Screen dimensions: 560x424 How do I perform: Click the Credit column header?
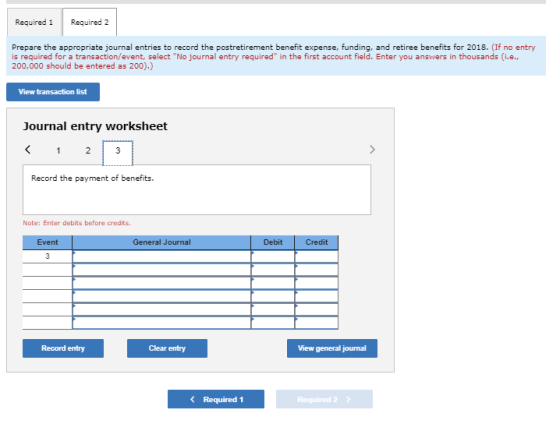pyautogui.click(x=316, y=242)
